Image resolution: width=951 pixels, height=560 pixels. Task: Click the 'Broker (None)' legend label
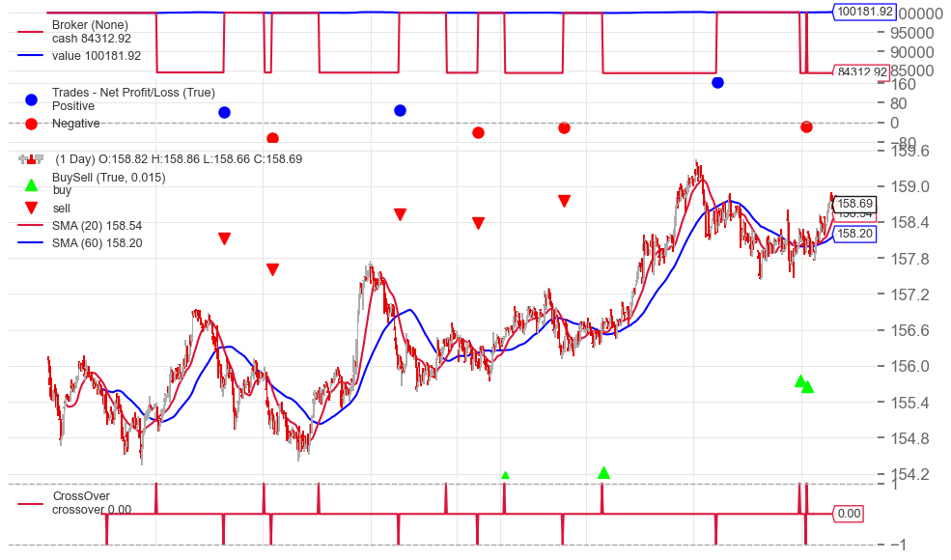coord(90,25)
